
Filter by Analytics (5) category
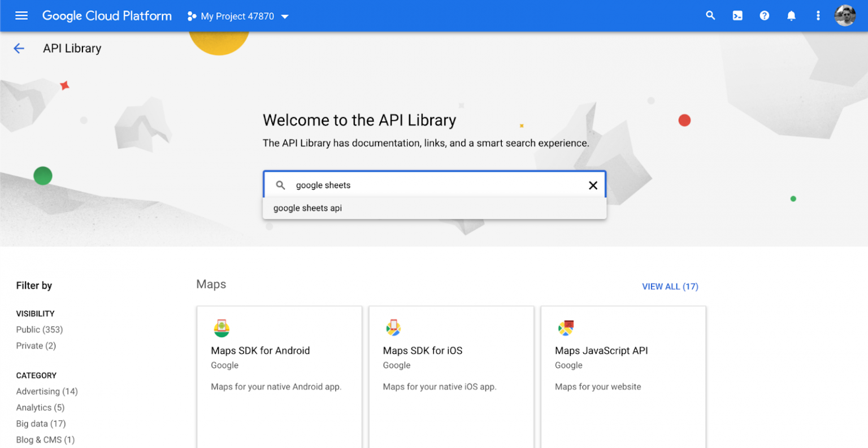pyautogui.click(x=40, y=407)
